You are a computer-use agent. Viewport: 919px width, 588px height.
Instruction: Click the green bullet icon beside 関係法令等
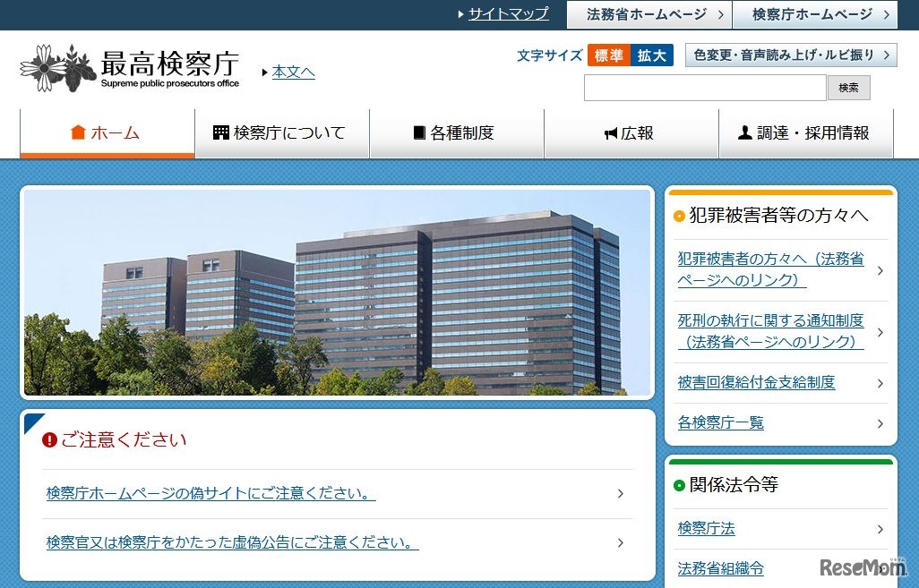681,485
